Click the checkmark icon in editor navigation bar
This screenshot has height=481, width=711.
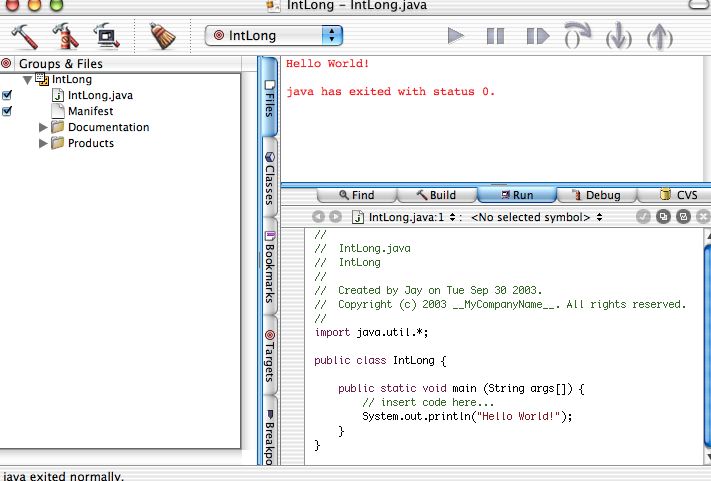click(x=643, y=217)
